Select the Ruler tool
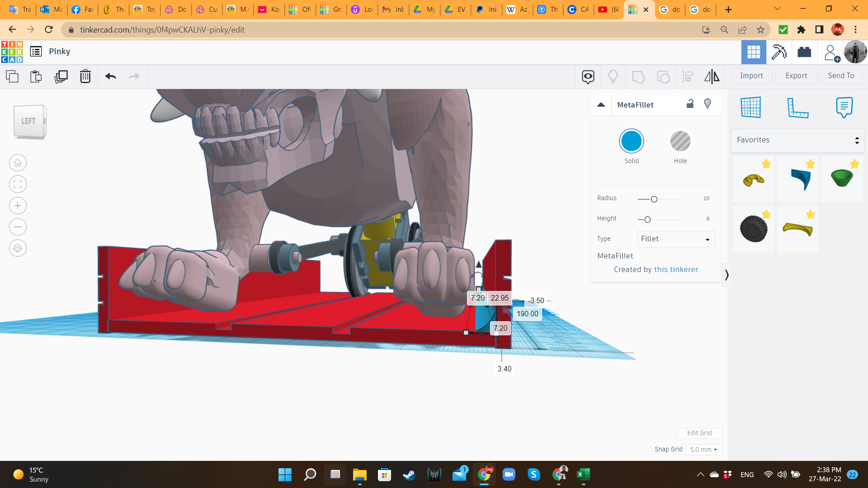This screenshot has height=488, width=868. click(x=797, y=108)
